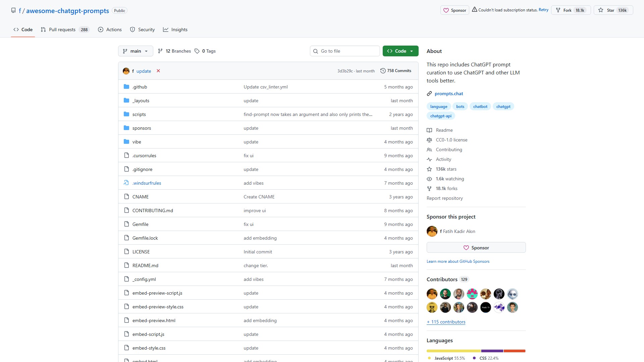Click the warning triangle near subscription status
Screen dimensions: 644x362
click(x=474, y=10)
